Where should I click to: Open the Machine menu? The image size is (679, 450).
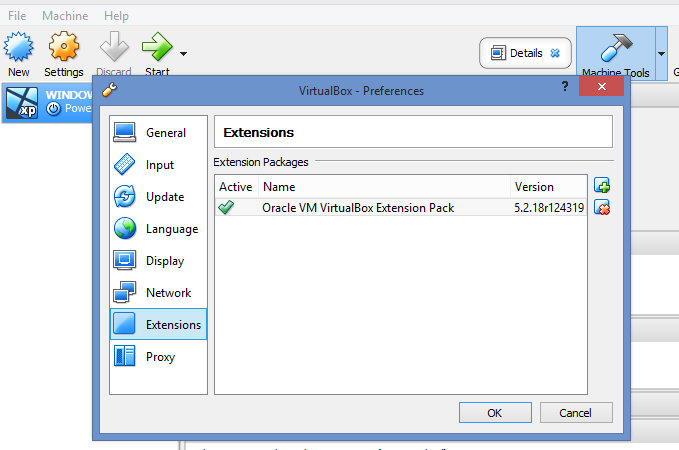(65, 16)
